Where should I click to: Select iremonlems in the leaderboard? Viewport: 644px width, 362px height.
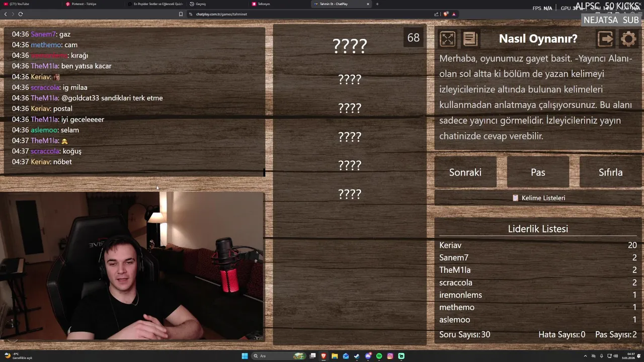(460, 295)
